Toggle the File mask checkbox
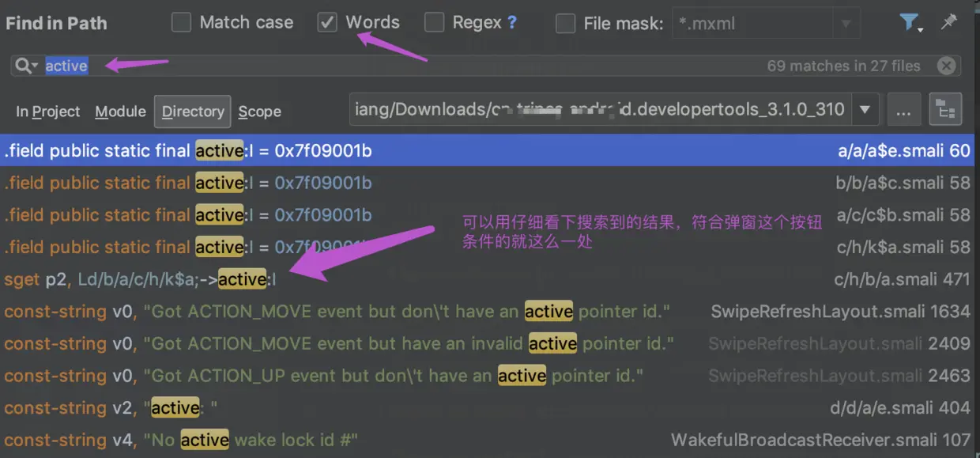The height and width of the screenshot is (458, 980). click(565, 24)
